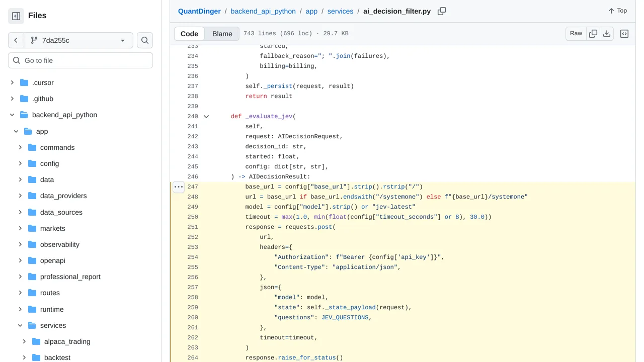The height and width of the screenshot is (362, 644).
Task: Select line number 264
Action: pos(193,357)
